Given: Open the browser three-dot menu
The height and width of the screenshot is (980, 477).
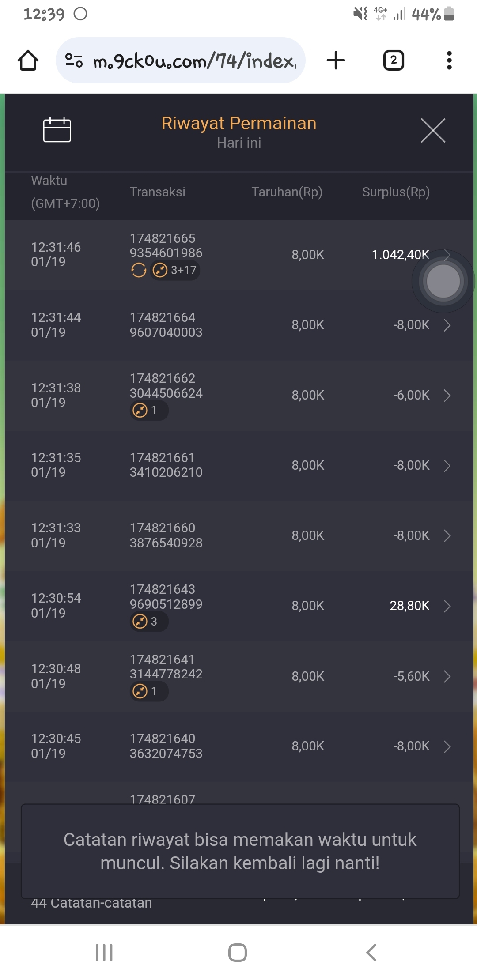Looking at the screenshot, I should (449, 60).
